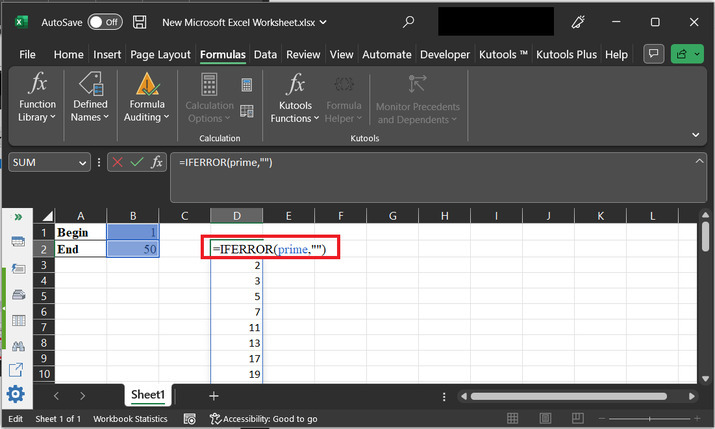Switch to the Insert tab
Image resolution: width=715 pixels, height=429 pixels.
point(107,55)
